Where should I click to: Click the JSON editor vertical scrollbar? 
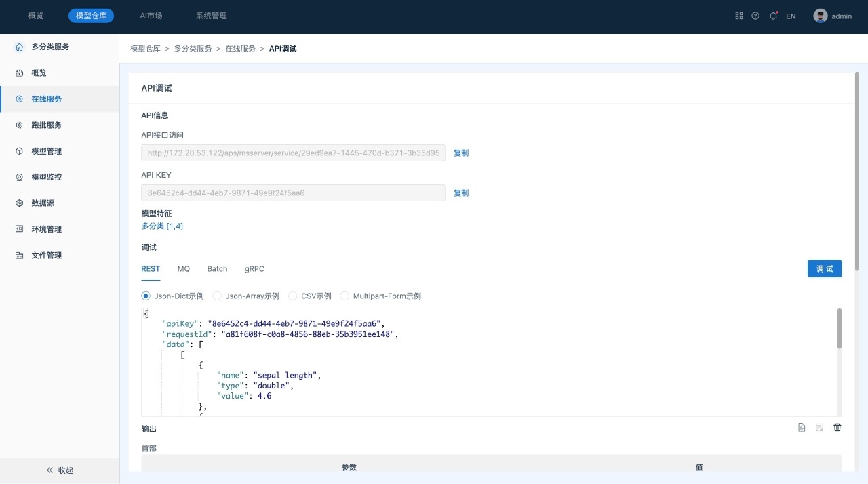tap(839, 329)
